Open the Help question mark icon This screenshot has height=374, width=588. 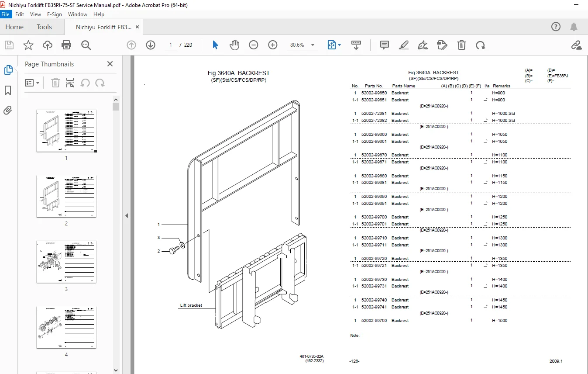[556, 27]
